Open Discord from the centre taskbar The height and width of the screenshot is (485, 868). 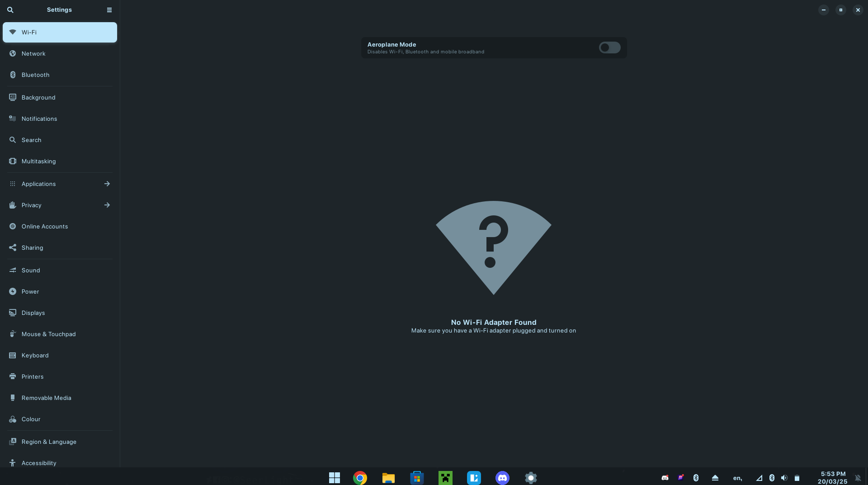(x=502, y=478)
